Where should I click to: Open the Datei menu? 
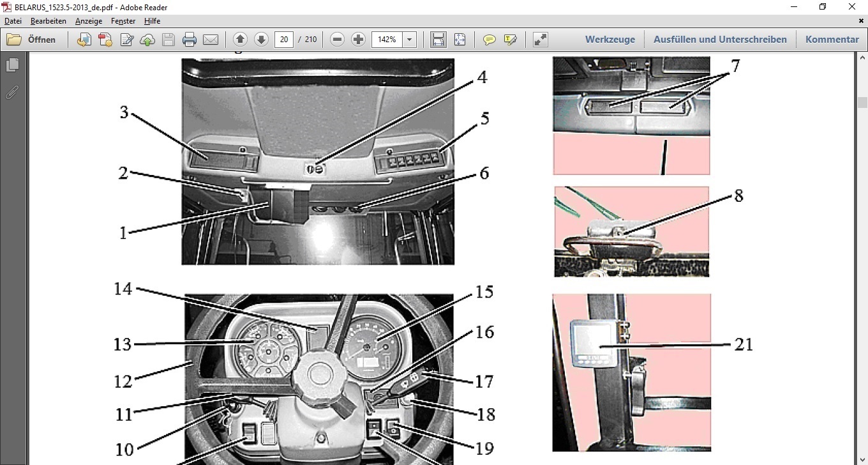(x=13, y=21)
